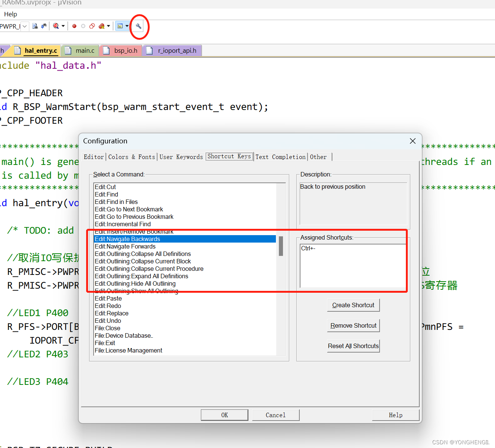Viewport: 495px width, 448px height.
Task: Select Edit:Go to Next Bookmark command
Action: pos(185,209)
